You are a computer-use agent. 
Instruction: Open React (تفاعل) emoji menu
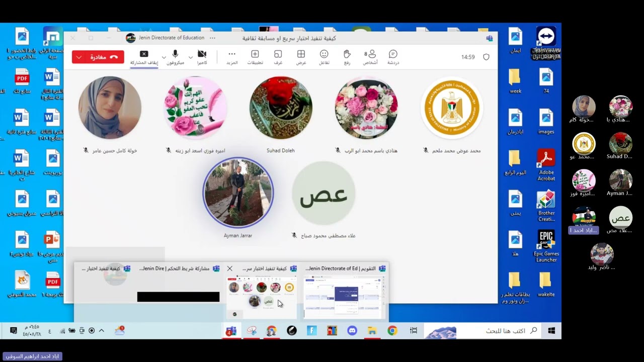pos(324,57)
